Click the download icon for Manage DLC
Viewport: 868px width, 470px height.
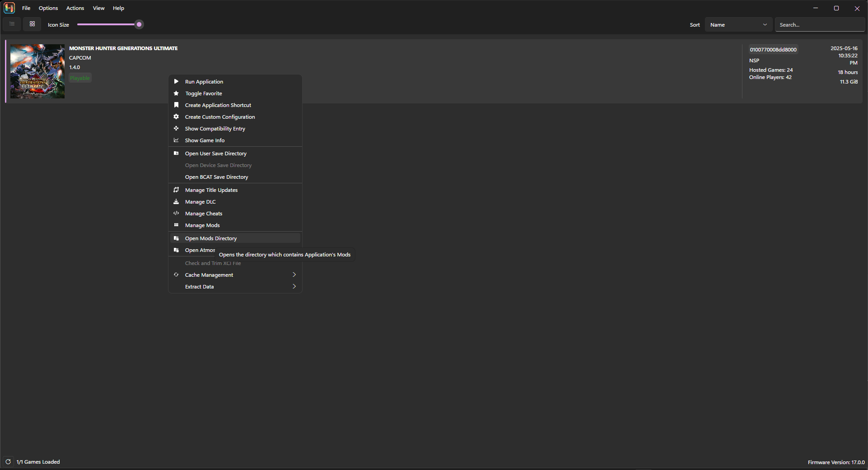pyautogui.click(x=176, y=202)
